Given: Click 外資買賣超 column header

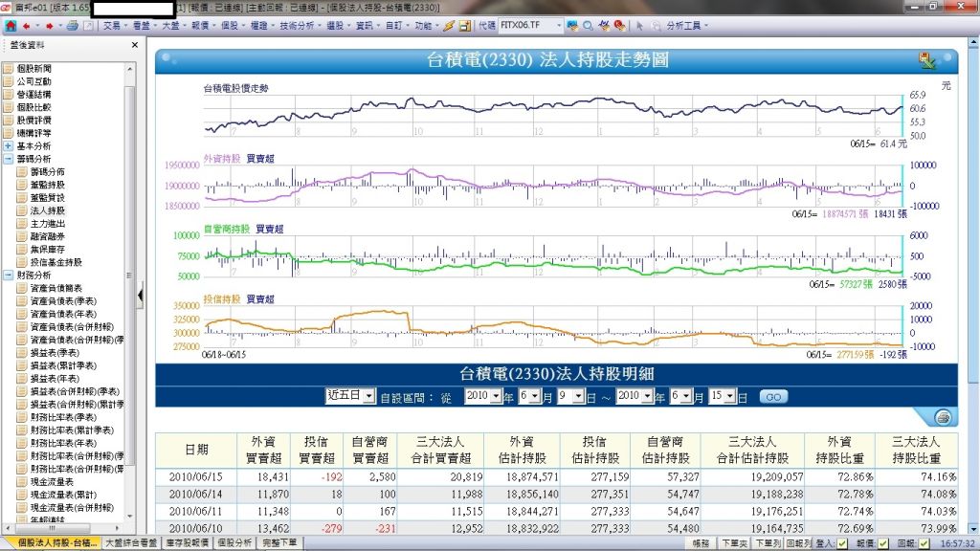Looking at the screenshot, I should tap(263, 450).
